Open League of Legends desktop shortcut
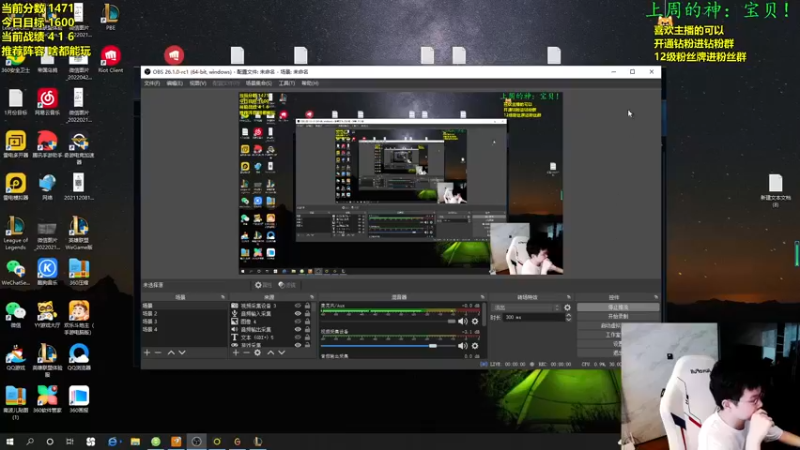 coord(15,233)
